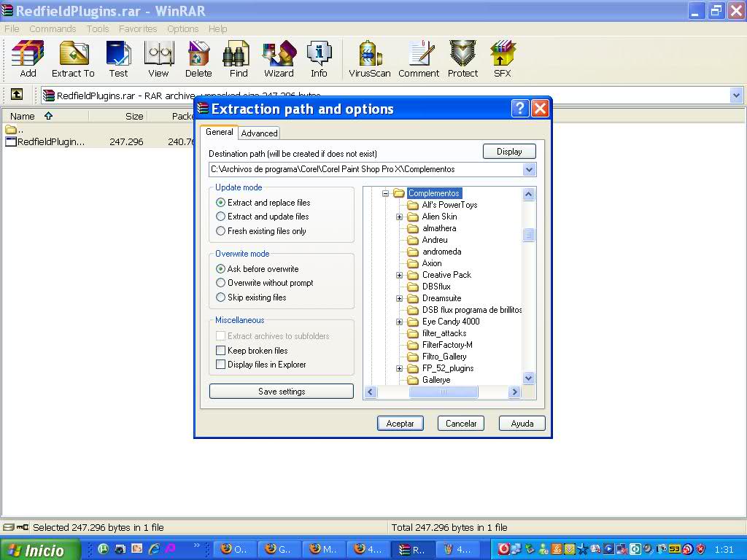Click the Add toolbar icon

pos(28,59)
